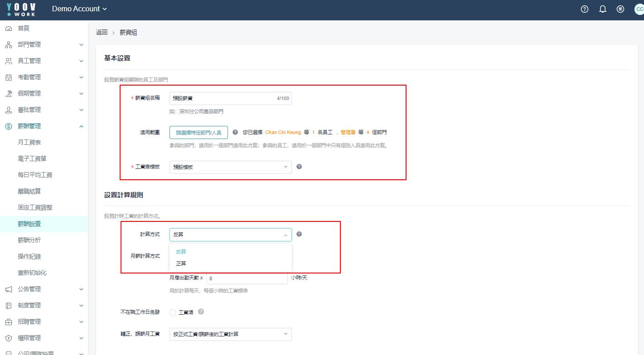Open the Demo Account dropdown
Image resolution: width=644 pixels, height=355 pixels.
[x=79, y=9]
